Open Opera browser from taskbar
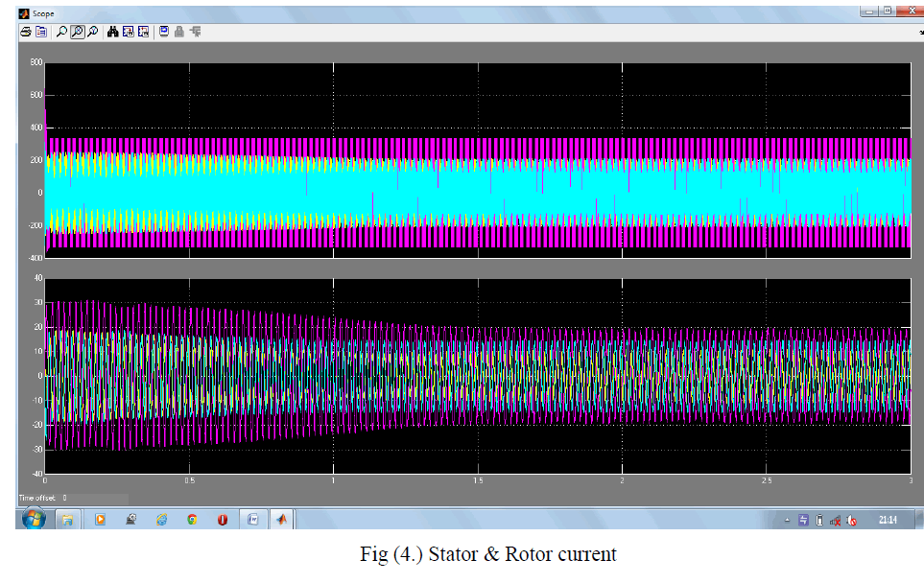 point(223,519)
